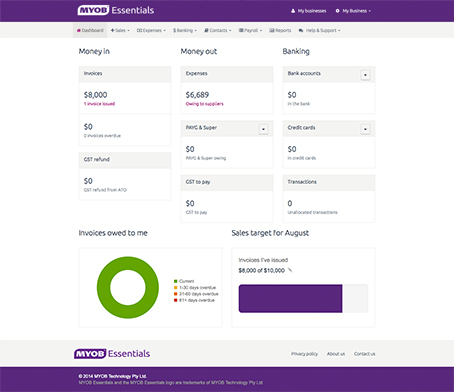
Task: Open the PAYG & Super dropdown button
Action: (x=263, y=129)
